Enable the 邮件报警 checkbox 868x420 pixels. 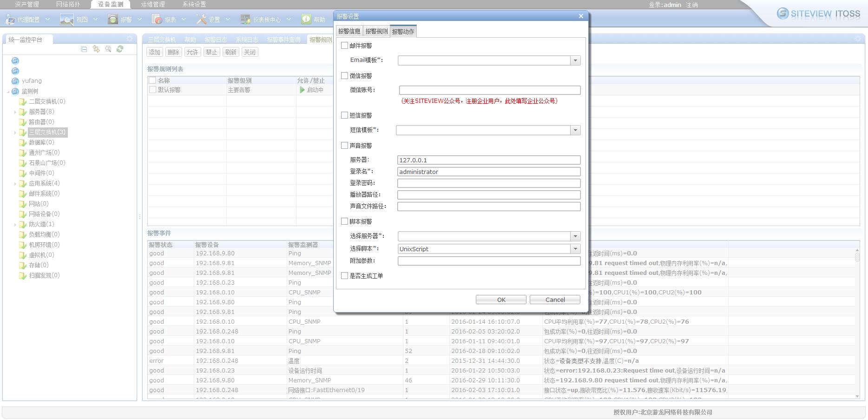[344, 46]
